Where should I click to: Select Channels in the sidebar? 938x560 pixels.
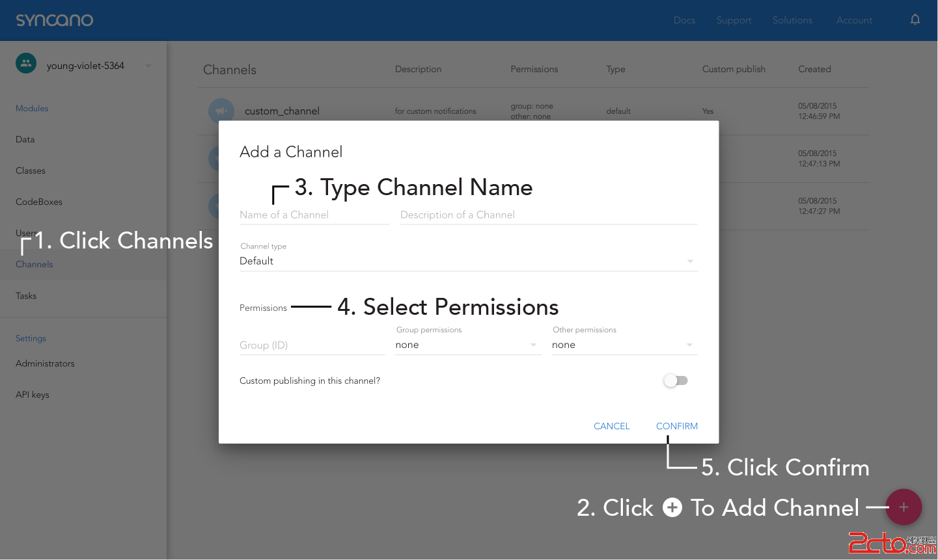tap(34, 264)
